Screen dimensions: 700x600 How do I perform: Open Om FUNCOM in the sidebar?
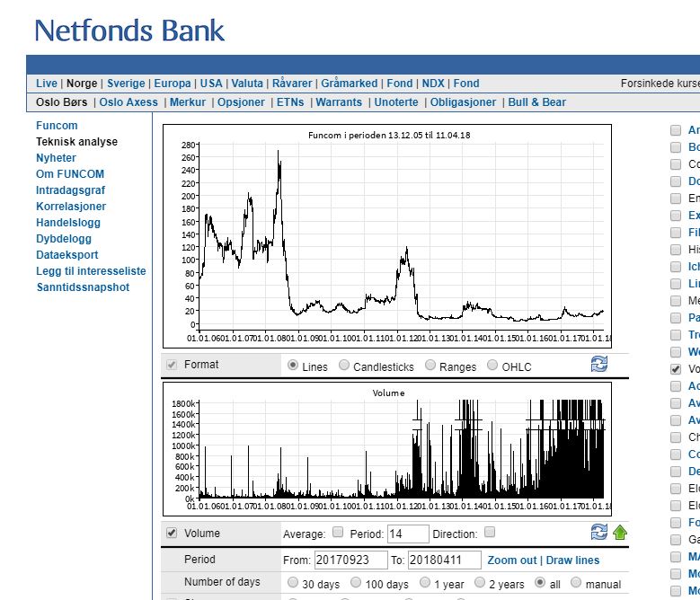click(70, 174)
